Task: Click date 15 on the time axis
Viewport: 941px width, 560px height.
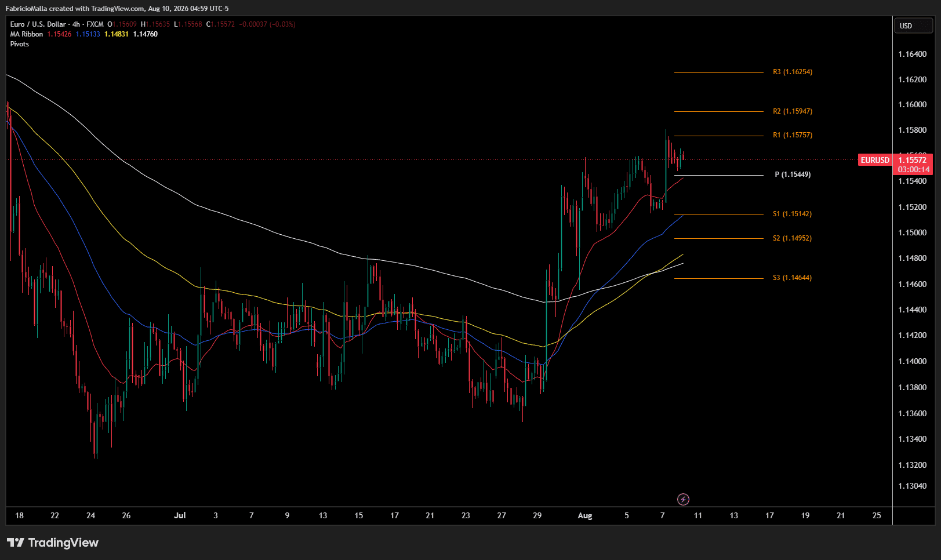Action: pyautogui.click(x=359, y=515)
